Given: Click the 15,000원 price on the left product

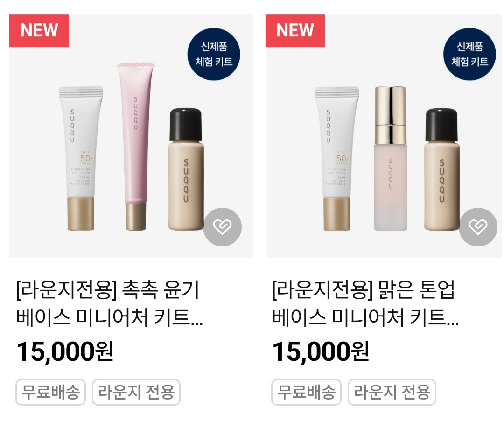Looking at the screenshot, I should (x=64, y=351).
